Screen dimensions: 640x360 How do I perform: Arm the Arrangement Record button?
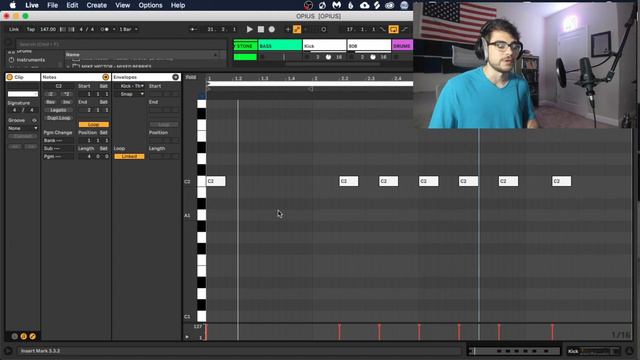(x=271, y=29)
